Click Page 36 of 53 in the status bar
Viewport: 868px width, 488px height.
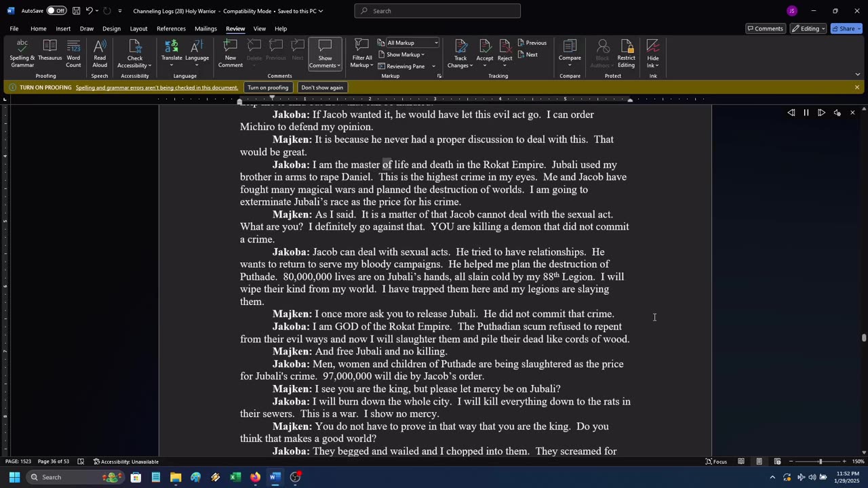pyautogui.click(x=54, y=462)
